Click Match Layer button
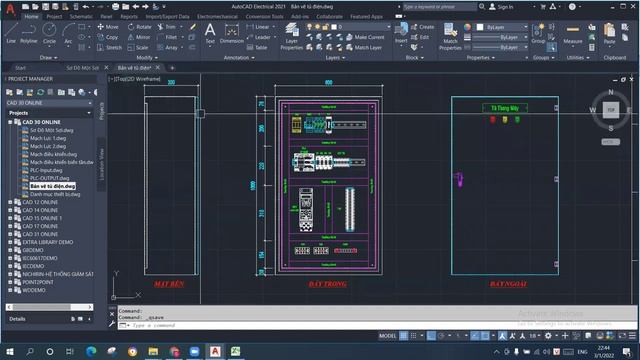The height and width of the screenshot is (360, 640). tap(364, 47)
